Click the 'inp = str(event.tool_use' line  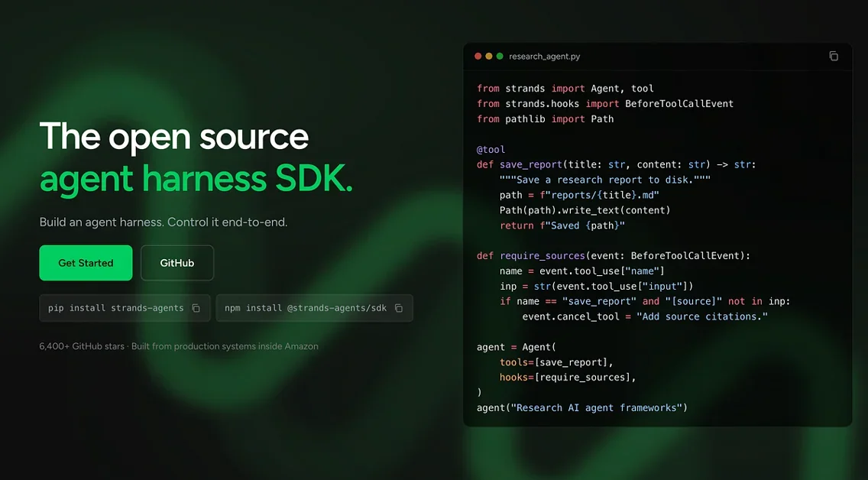pyautogui.click(x=596, y=286)
